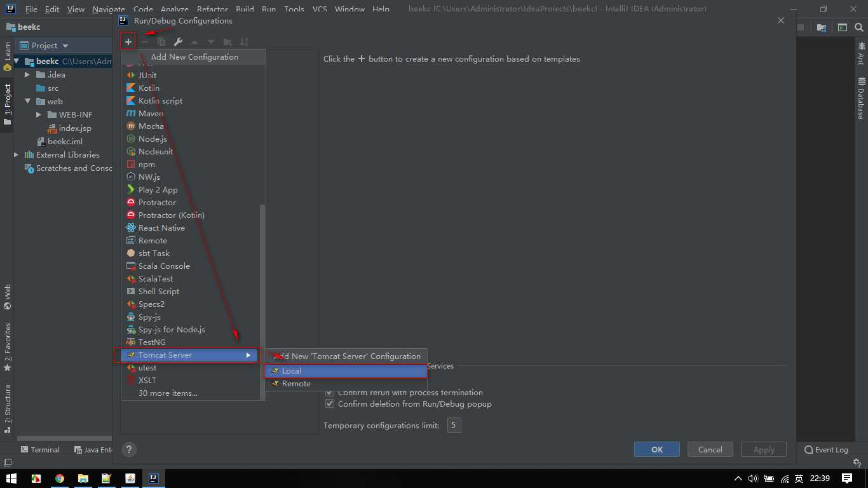Collapse the web folder in project tree
The image size is (868, 488).
(27, 101)
